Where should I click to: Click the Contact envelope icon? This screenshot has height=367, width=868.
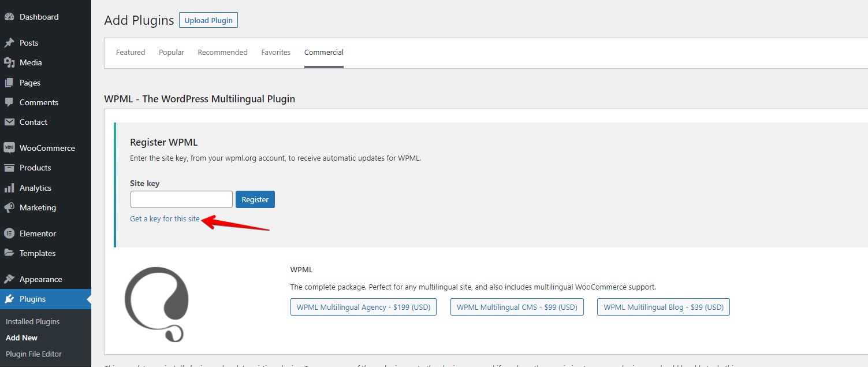click(9, 122)
